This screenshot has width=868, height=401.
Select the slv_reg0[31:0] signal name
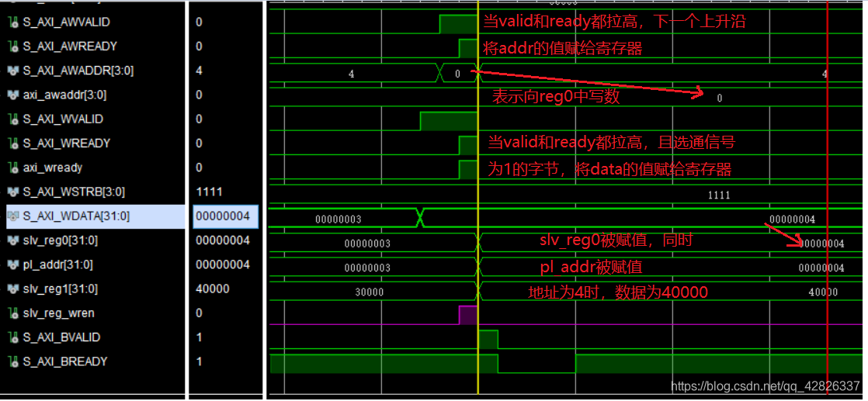pos(61,240)
